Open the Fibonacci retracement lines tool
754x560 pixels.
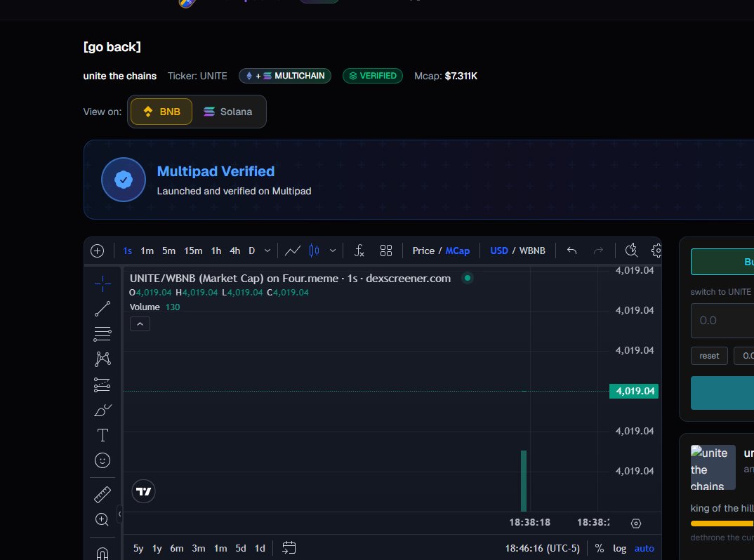pyautogui.click(x=102, y=333)
